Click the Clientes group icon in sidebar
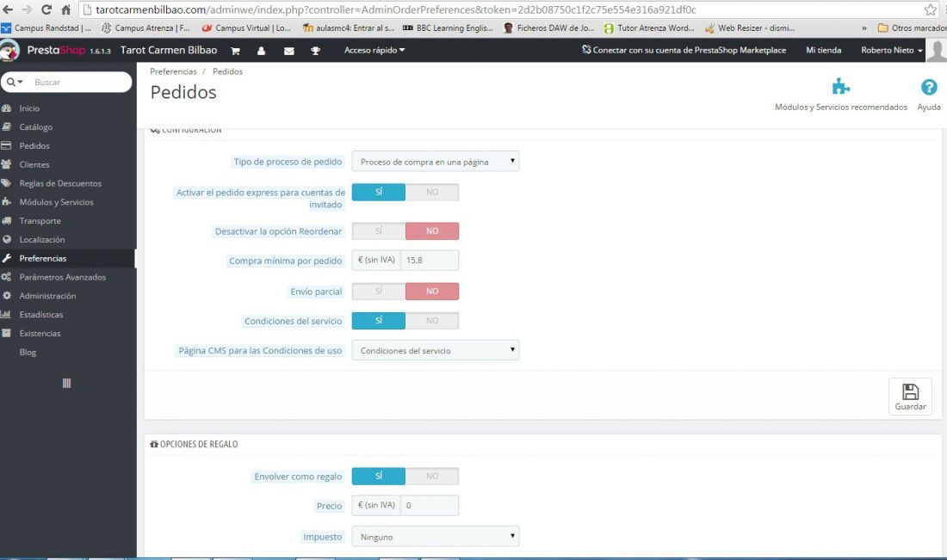The image size is (947, 560). [x=7, y=164]
